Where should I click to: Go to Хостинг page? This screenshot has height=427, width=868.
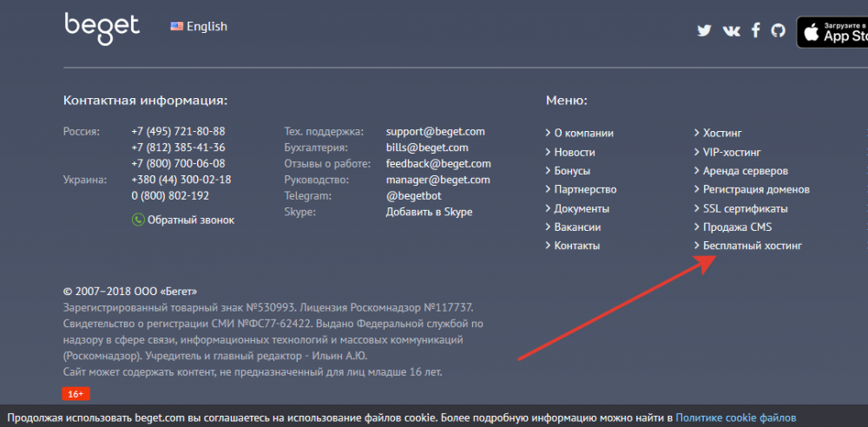coord(722,134)
